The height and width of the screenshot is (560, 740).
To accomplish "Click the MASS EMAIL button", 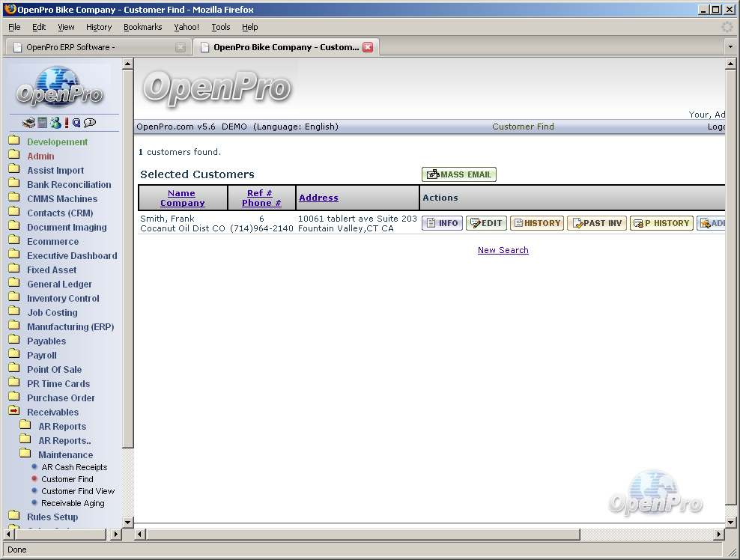I will tap(459, 174).
